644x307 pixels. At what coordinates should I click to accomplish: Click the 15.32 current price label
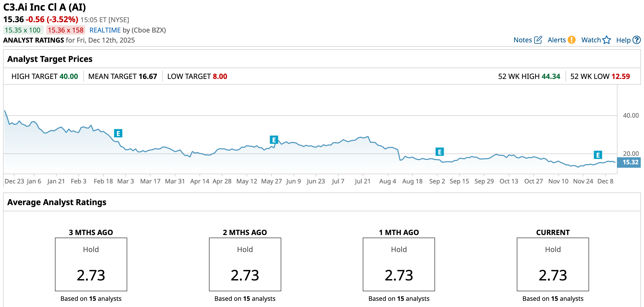tap(630, 162)
